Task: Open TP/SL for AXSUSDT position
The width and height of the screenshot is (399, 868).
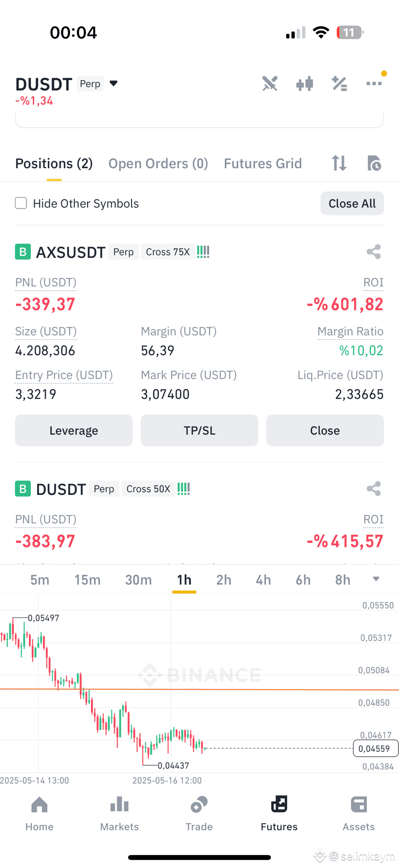Action: 199,430
